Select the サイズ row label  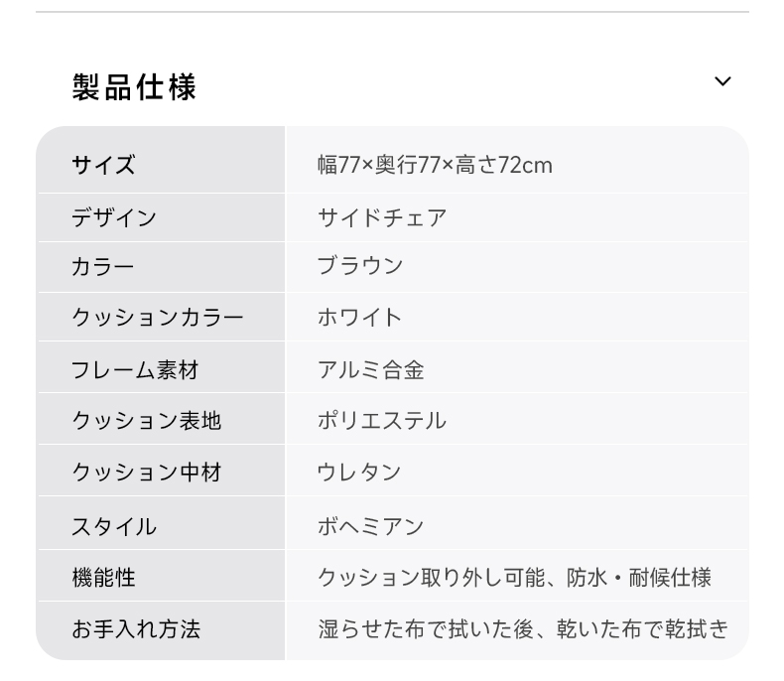(103, 165)
